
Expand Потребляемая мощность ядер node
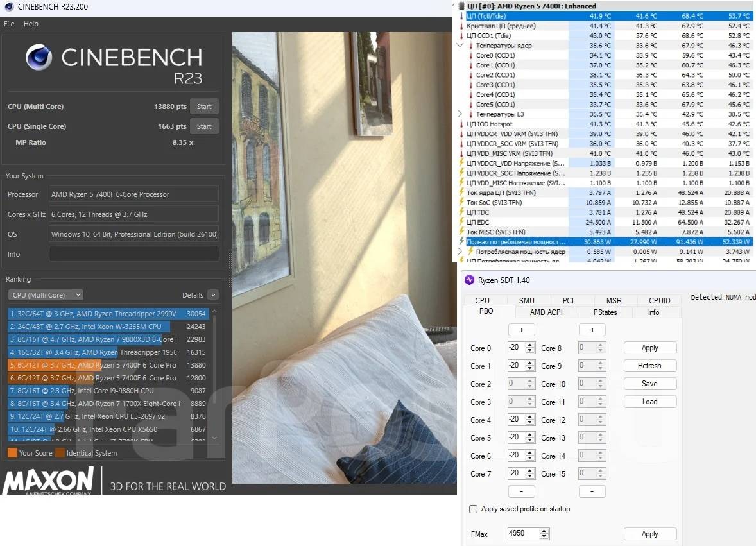460,252
